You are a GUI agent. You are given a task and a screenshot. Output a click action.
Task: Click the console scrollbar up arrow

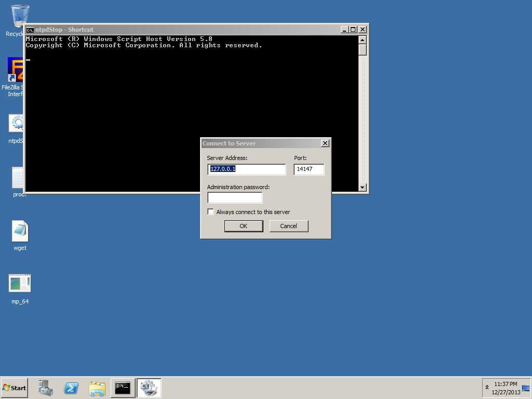click(362, 40)
